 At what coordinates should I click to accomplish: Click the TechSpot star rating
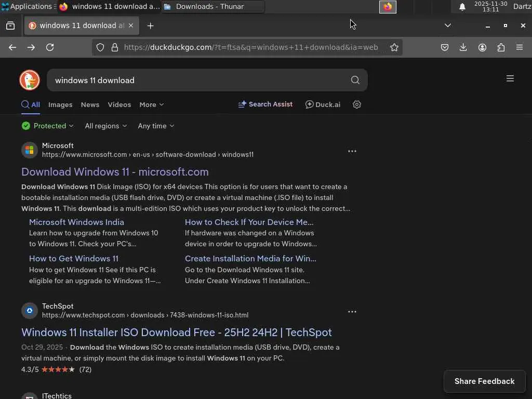58,369
